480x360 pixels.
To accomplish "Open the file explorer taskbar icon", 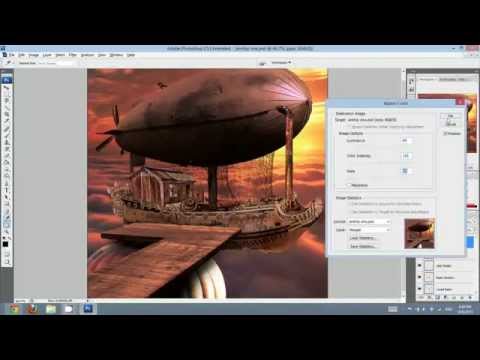I will tap(51, 309).
